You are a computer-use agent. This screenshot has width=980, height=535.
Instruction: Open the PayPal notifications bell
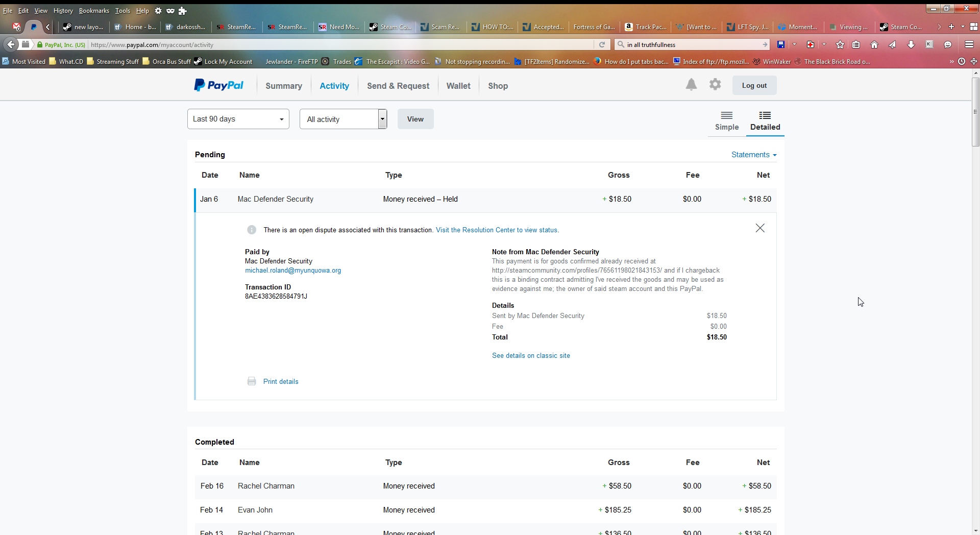click(x=691, y=85)
